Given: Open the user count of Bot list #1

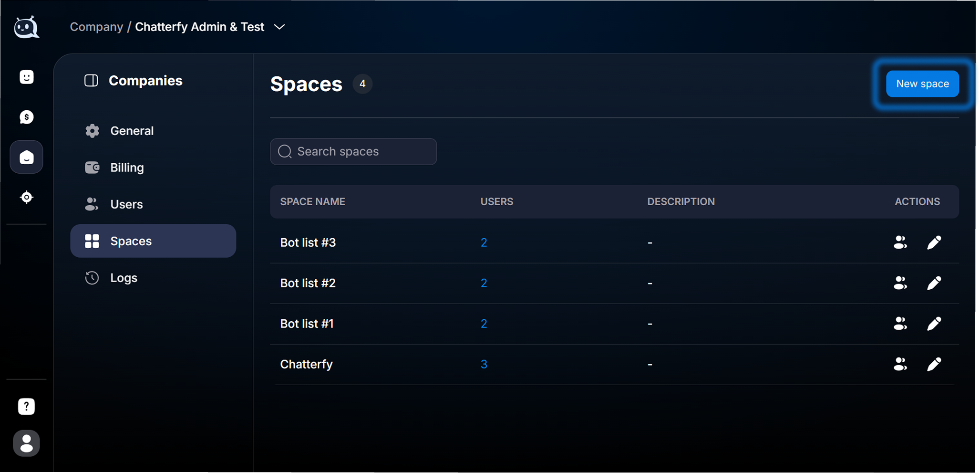Looking at the screenshot, I should 484,324.
